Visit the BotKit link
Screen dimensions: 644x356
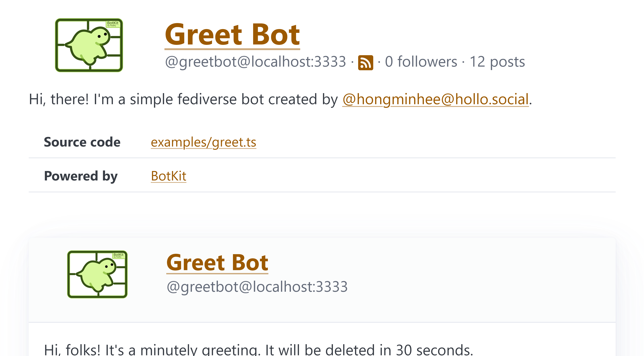pos(168,176)
